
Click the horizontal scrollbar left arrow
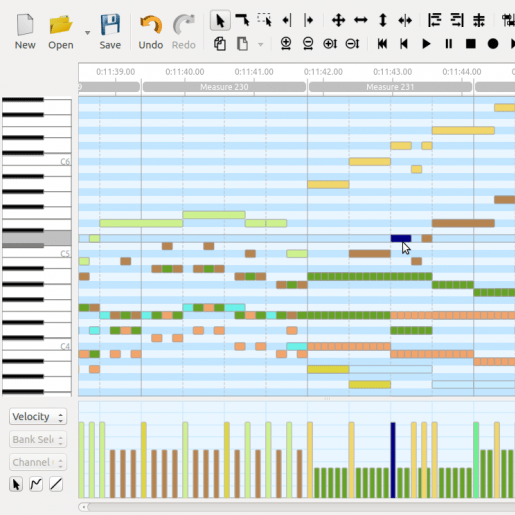click(x=84, y=507)
